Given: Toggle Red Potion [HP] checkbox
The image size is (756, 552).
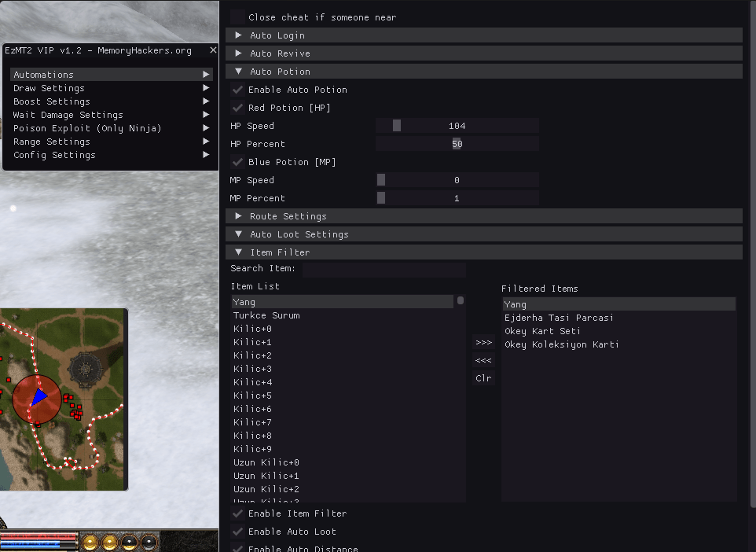Looking at the screenshot, I should tap(237, 108).
